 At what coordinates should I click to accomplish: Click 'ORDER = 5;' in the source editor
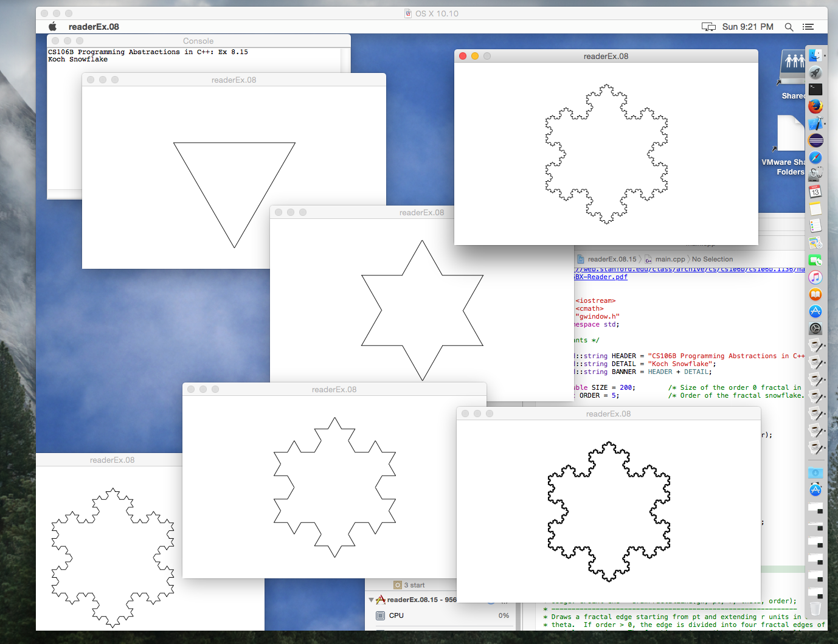click(x=599, y=396)
